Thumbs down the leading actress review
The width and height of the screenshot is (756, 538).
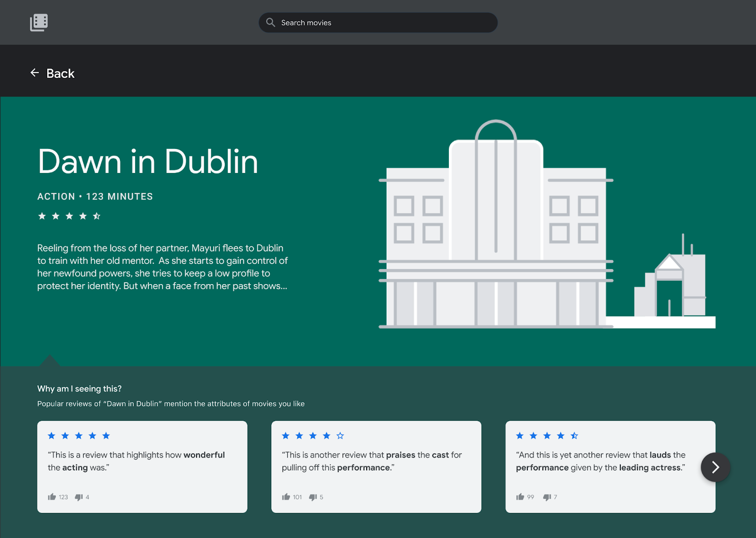coord(547,497)
